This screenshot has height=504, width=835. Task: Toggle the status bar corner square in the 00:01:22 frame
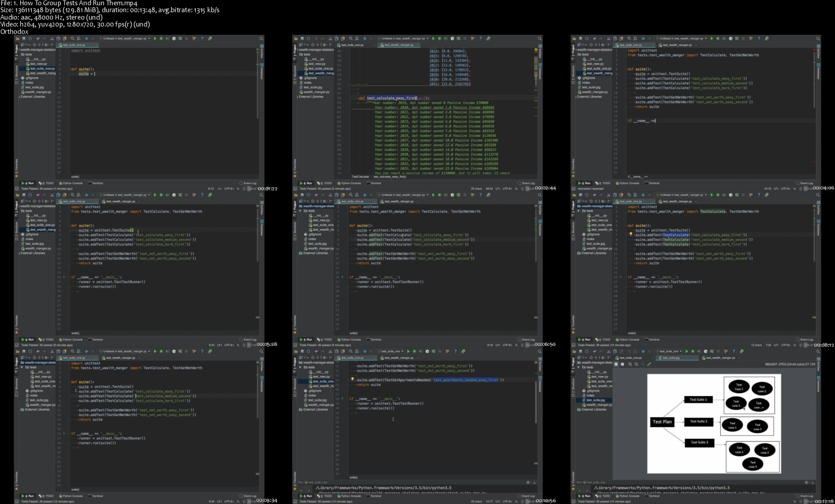(x=17, y=189)
